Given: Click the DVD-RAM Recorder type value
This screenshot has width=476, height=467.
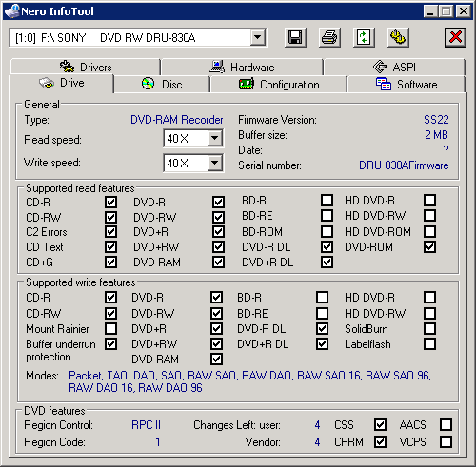Looking at the screenshot, I should tap(177, 120).
